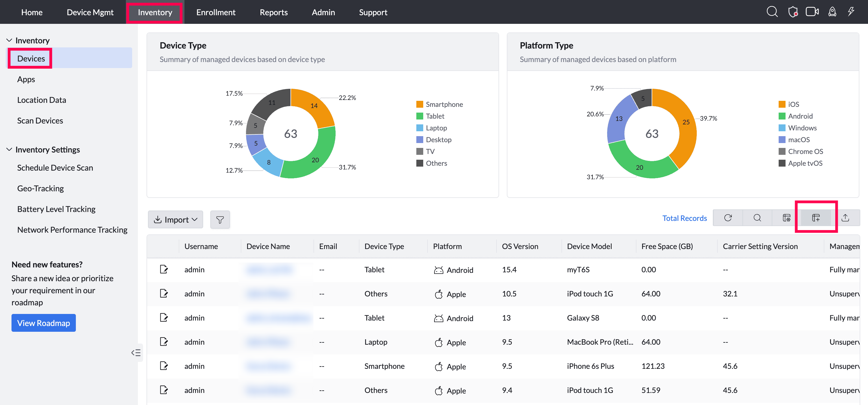Open the Import dropdown

tap(176, 220)
